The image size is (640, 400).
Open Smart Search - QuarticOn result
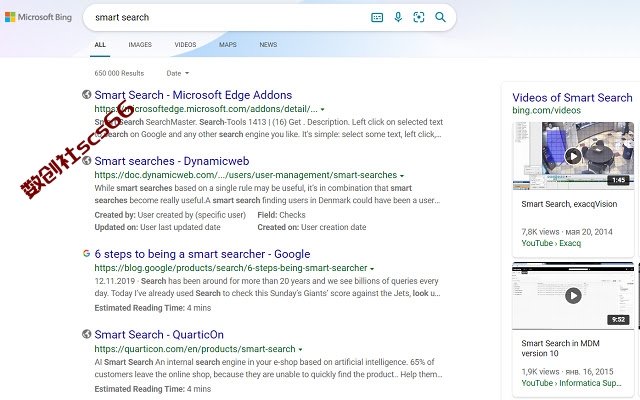[x=159, y=334]
